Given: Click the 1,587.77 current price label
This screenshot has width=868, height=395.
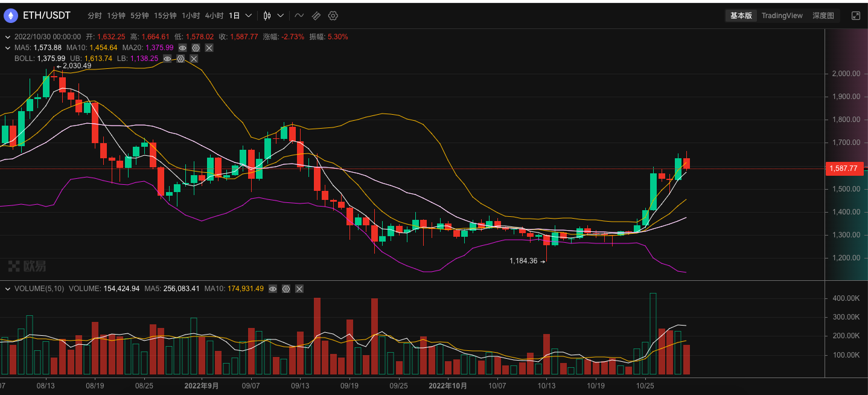Looking at the screenshot, I should [843, 169].
